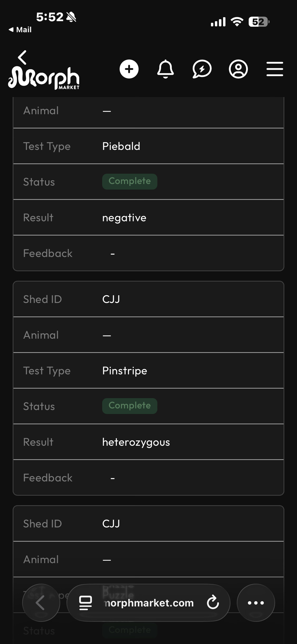Tap the CJJ Shed ID in the Pinstripe card
This screenshot has width=297, height=644.
click(x=111, y=299)
